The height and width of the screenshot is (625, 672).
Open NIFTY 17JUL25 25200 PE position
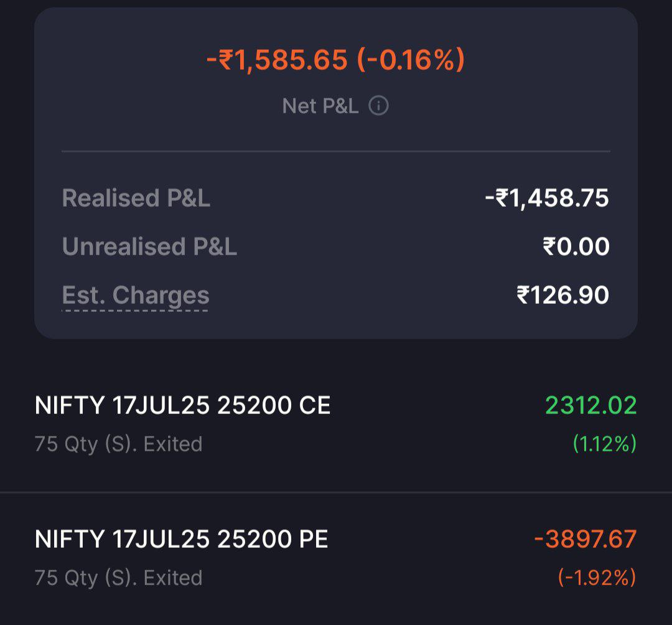coord(336,557)
